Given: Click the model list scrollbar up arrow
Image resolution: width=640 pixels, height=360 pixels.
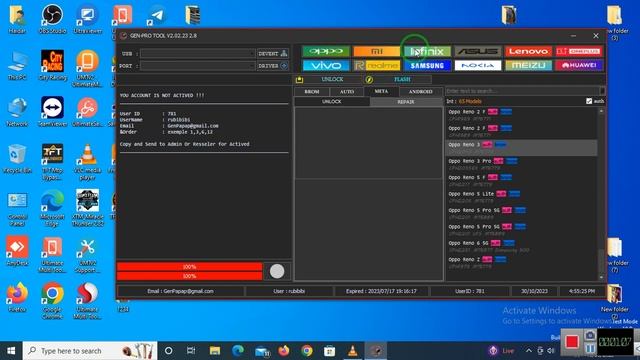Looking at the screenshot, I should [x=601, y=111].
